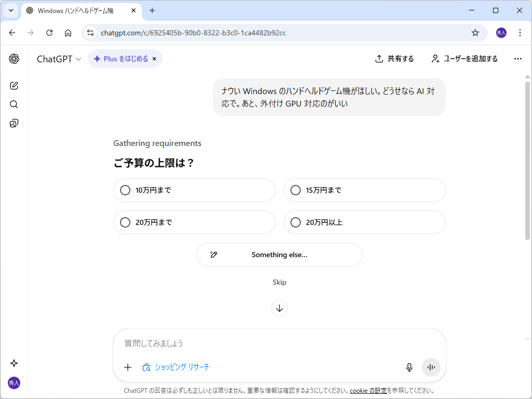
Task: Open GPTs library icon in the sidebar
Action: [14, 123]
